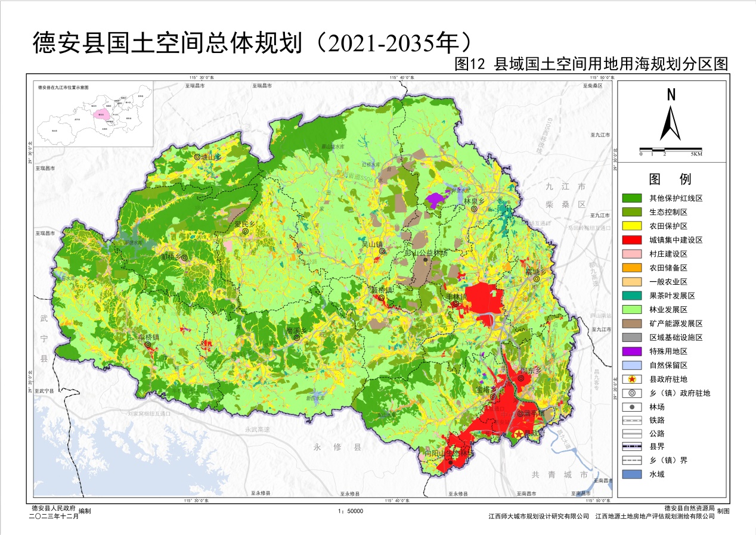Click the north arrow compass symbol
Viewport: 756px width, 535px height.
coord(670,123)
